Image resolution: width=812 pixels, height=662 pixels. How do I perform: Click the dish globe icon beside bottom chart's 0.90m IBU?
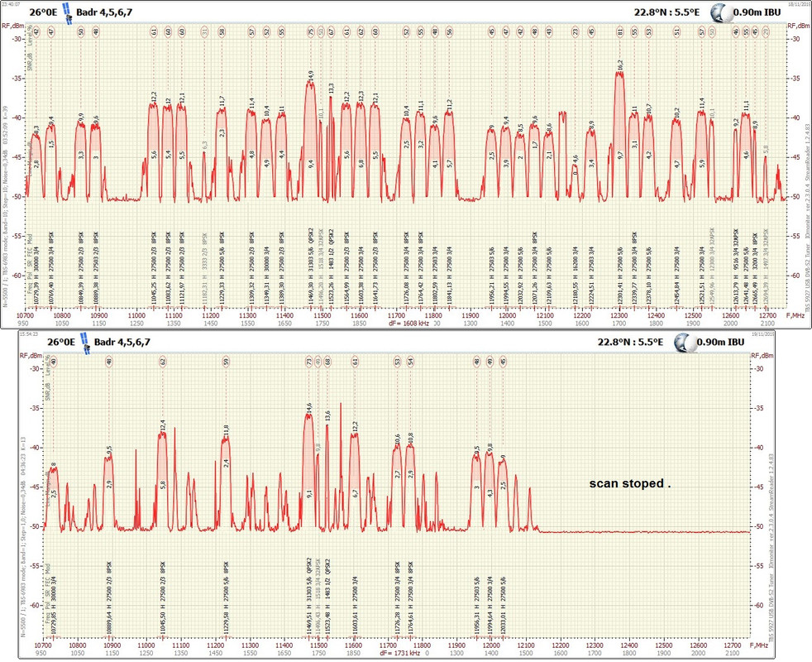(685, 343)
